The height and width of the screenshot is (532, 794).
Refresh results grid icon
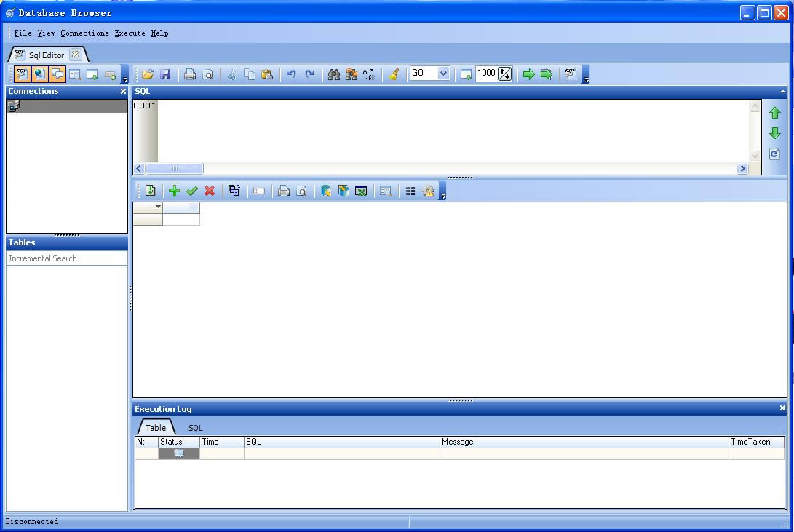tap(150, 191)
